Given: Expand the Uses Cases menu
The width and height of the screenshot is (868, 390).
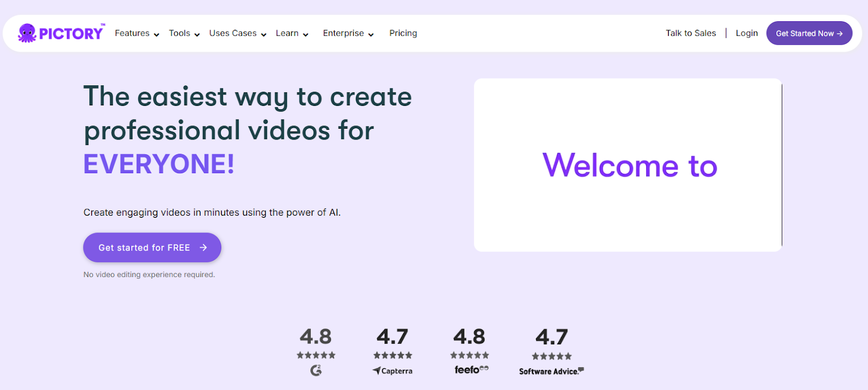Looking at the screenshot, I should click(238, 33).
